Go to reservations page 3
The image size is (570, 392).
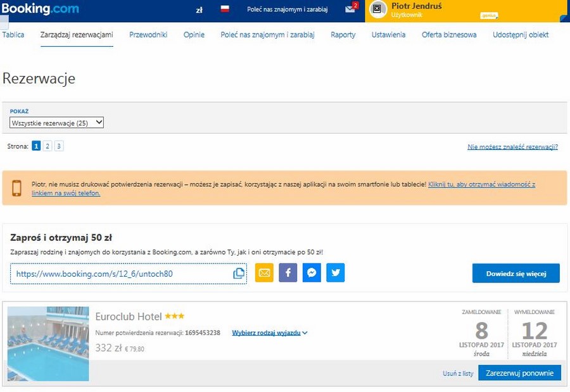coord(58,146)
